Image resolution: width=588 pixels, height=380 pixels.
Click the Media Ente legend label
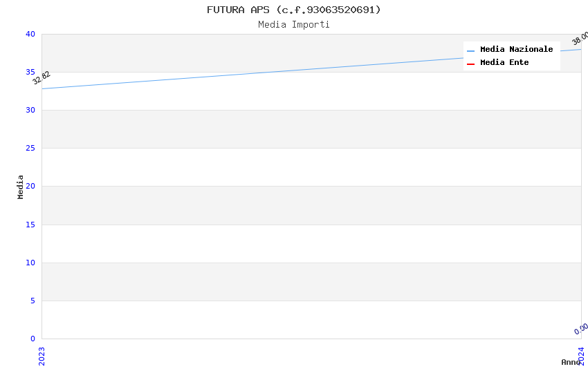(x=504, y=63)
